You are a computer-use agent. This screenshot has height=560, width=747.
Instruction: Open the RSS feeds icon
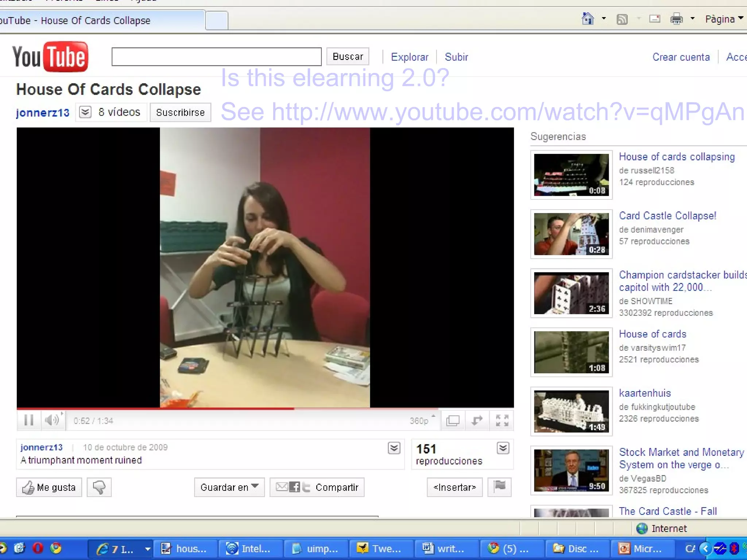tap(622, 19)
